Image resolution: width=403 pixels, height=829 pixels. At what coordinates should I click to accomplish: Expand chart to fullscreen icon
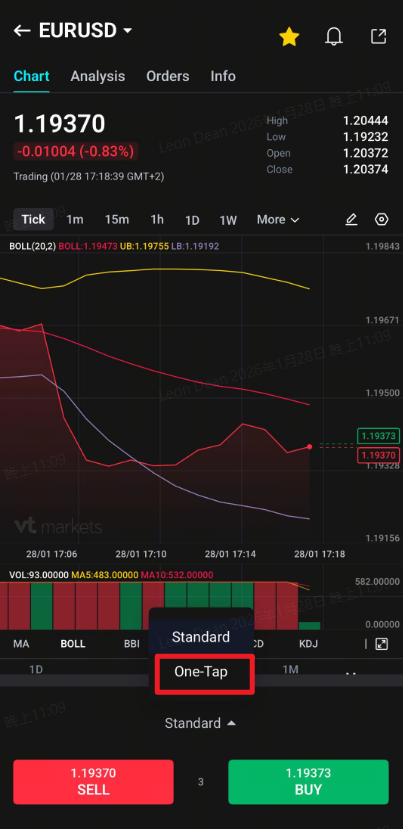(381, 644)
